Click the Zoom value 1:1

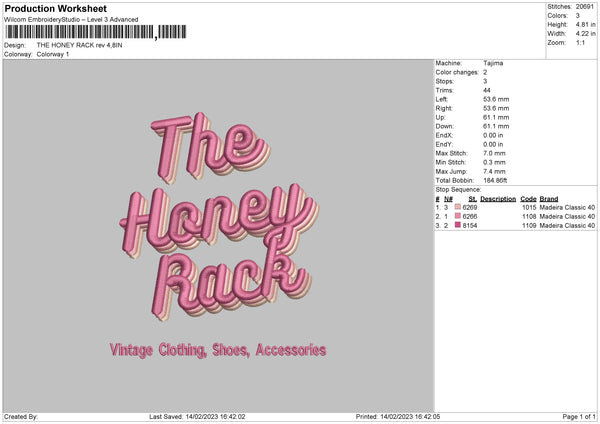(x=580, y=42)
